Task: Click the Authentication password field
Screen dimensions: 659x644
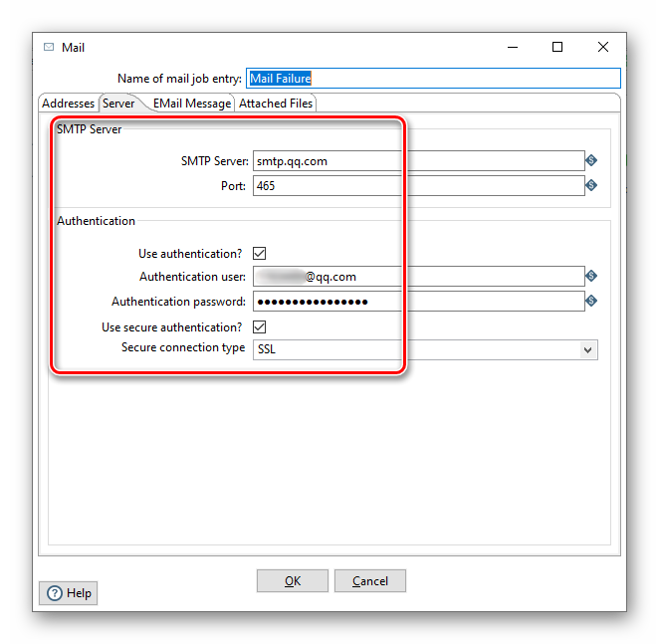Action: [x=419, y=301]
